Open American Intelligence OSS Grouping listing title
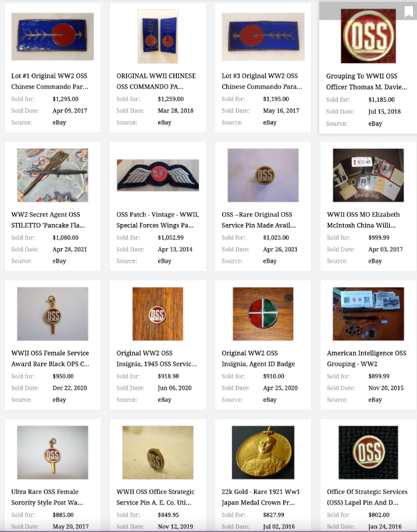 pyautogui.click(x=366, y=358)
